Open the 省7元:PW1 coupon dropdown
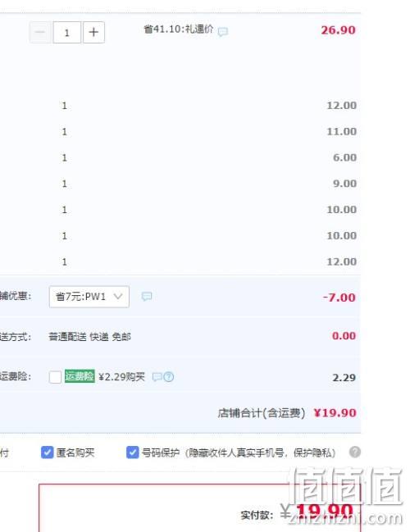Screen dimensions: 410x532 click(x=89, y=297)
